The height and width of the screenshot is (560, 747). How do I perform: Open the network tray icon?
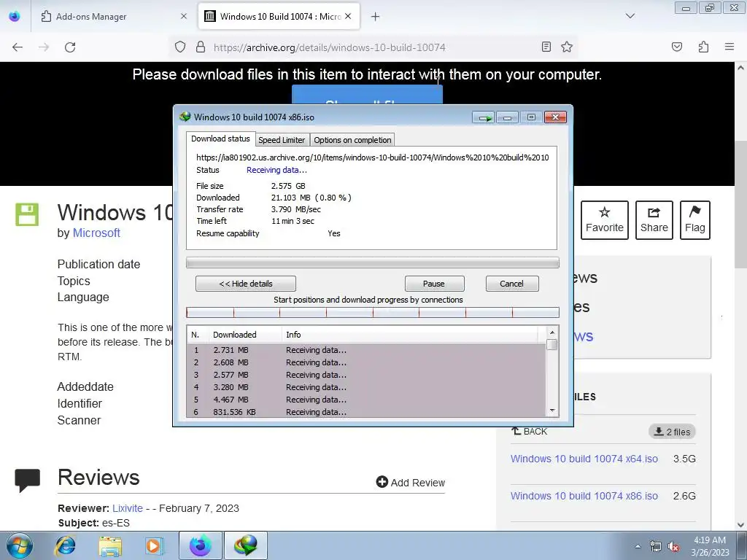(x=656, y=547)
